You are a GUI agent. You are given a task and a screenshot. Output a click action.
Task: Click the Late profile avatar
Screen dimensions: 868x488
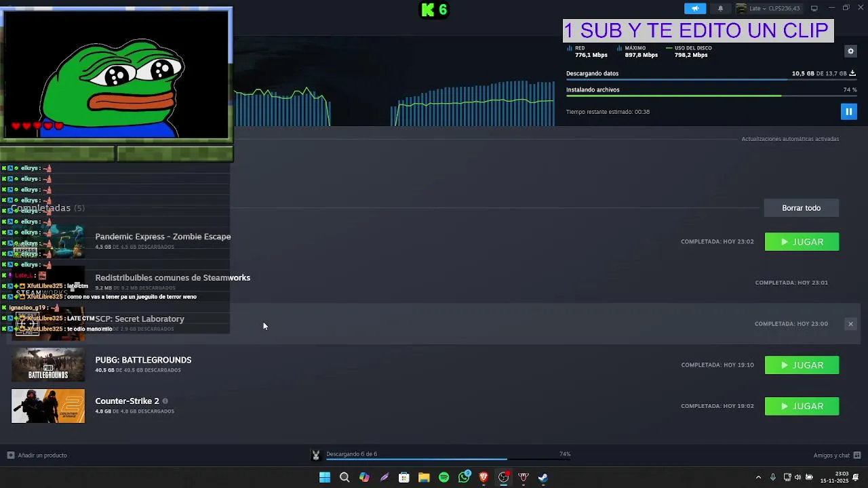741,8
